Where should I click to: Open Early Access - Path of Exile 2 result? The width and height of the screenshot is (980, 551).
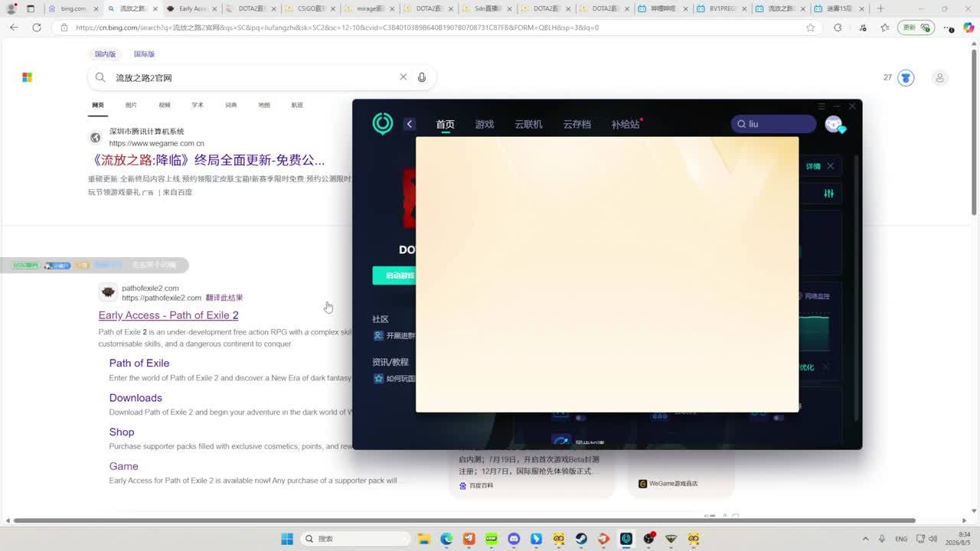[x=168, y=315]
